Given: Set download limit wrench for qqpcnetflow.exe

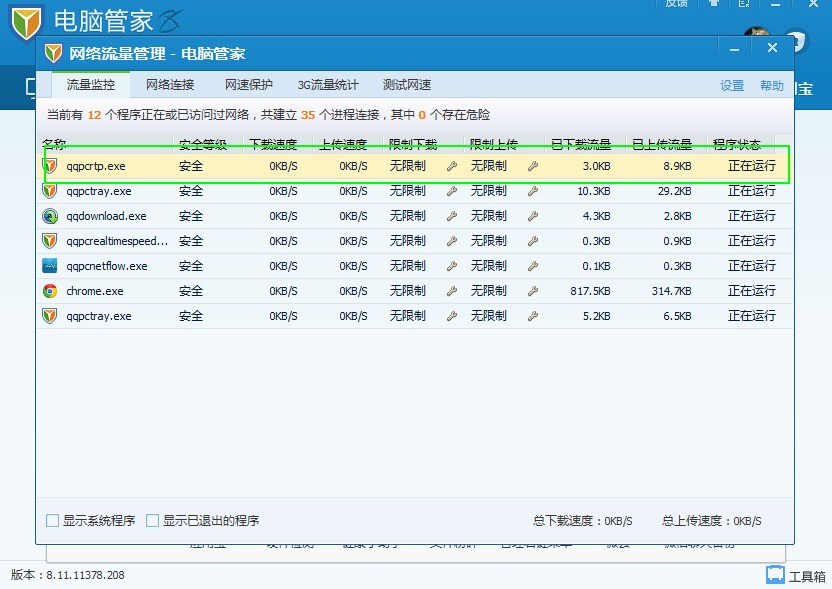Looking at the screenshot, I should pyautogui.click(x=452, y=266).
